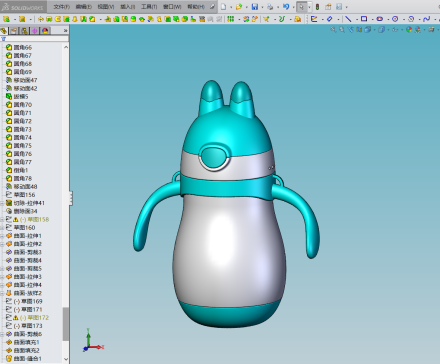This screenshot has height=364, width=440.
Task: Expand the 曲面-拉伸1 feature node
Action: tap(2, 236)
